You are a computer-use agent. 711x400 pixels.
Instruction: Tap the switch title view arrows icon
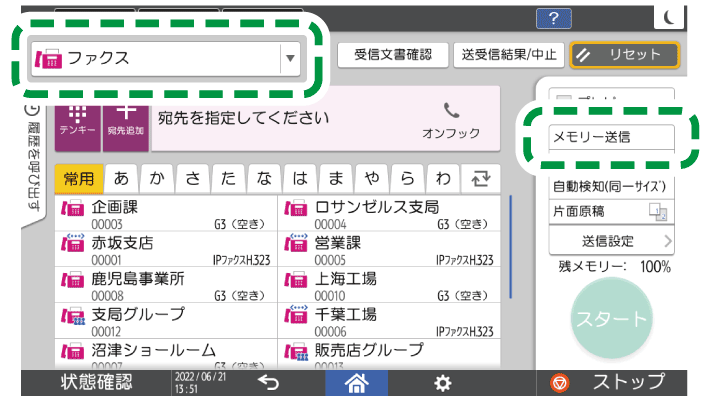click(x=481, y=179)
